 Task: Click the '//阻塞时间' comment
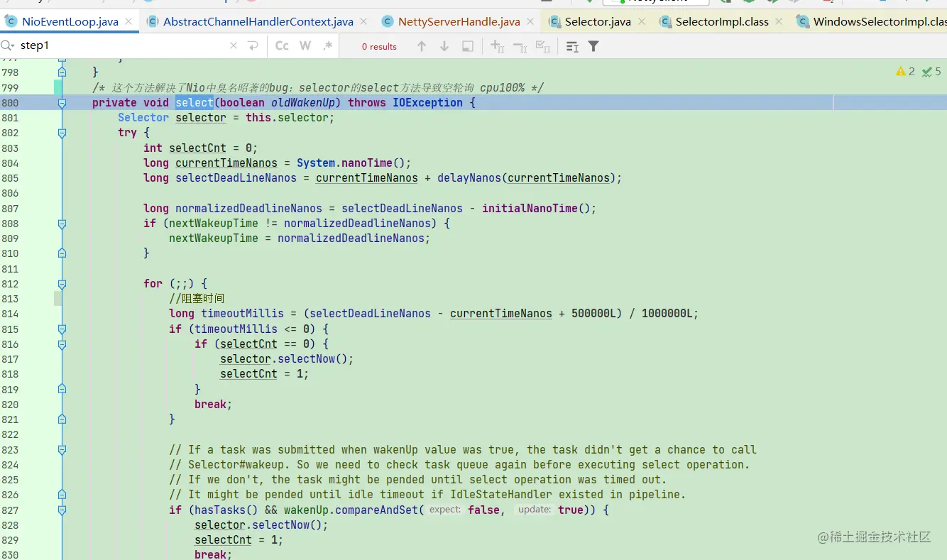coord(197,299)
